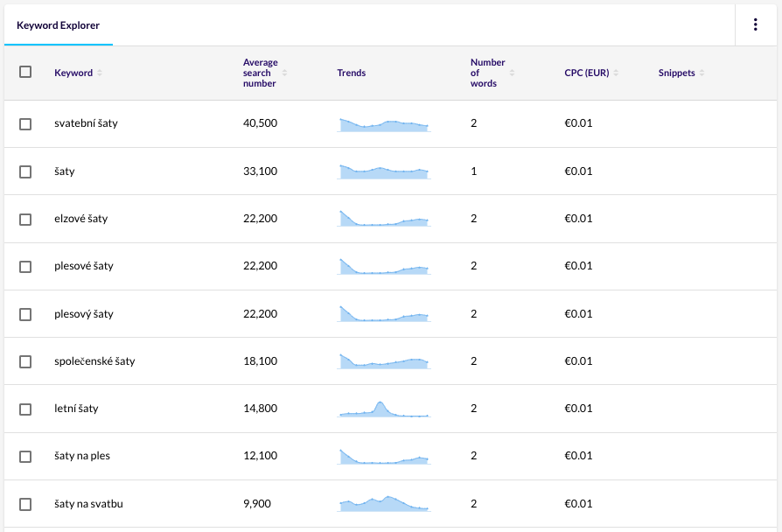Click the word count 1 for šaty
The height and width of the screenshot is (532, 782).
pyautogui.click(x=474, y=171)
